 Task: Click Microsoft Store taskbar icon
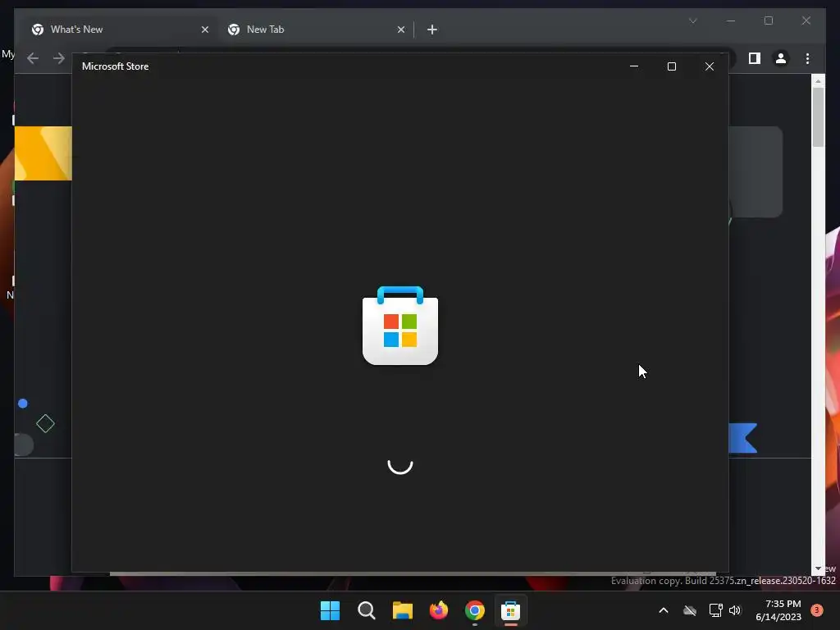click(510, 610)
